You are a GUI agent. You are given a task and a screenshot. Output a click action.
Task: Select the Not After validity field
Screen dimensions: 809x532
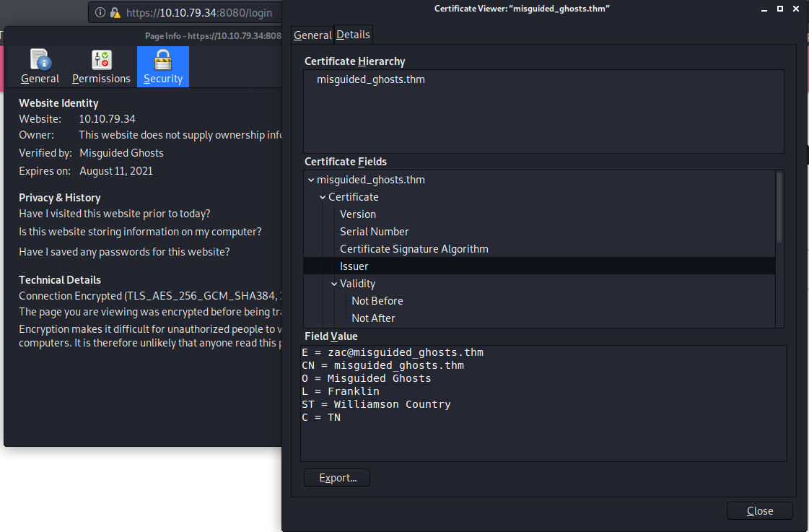tap(373, 318)
